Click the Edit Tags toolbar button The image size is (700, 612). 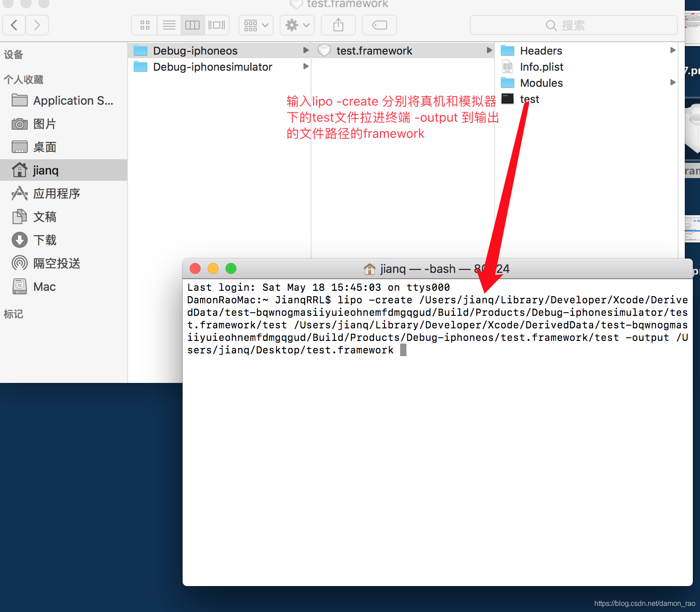380,25
